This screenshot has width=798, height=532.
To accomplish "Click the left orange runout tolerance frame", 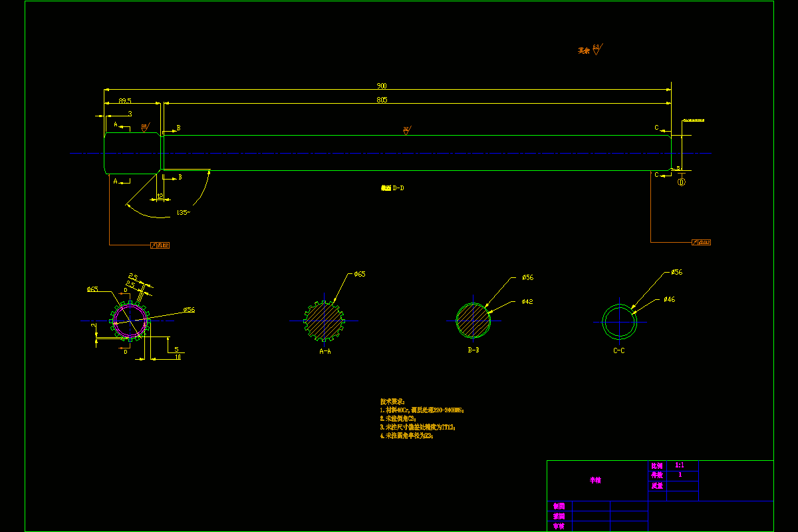I will tap(160, 245).
